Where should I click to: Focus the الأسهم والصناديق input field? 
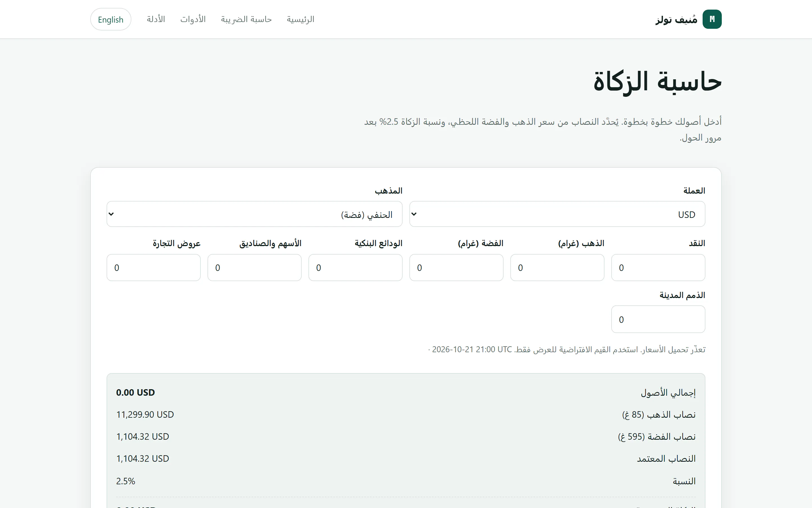pyautogui.click(x=254, y=268)
